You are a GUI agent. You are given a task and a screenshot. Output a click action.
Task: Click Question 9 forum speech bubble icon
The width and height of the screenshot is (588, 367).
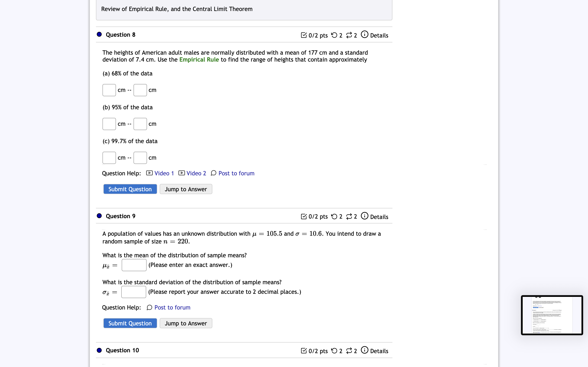[149, 307]
